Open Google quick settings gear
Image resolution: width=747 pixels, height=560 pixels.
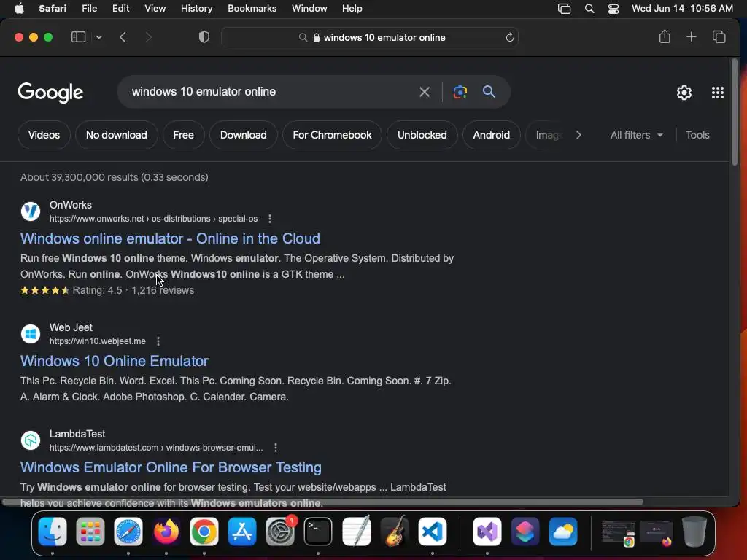pos(684,93)
